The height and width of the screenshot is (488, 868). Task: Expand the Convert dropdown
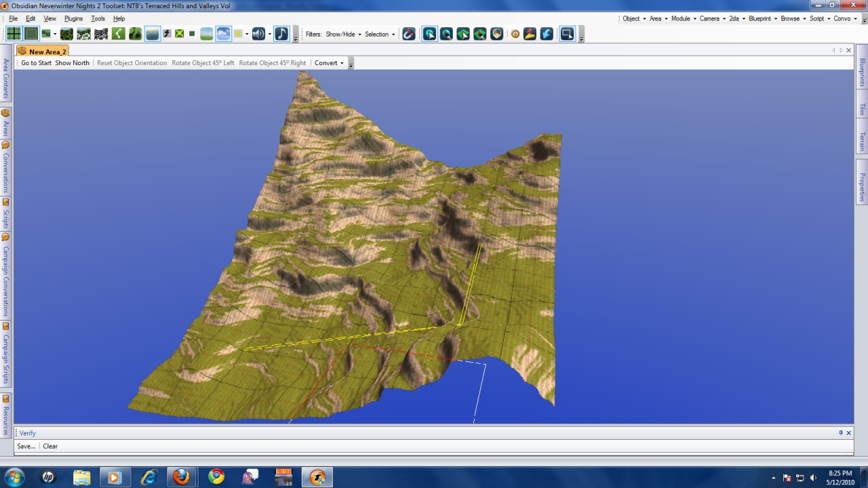pos(329,63)
